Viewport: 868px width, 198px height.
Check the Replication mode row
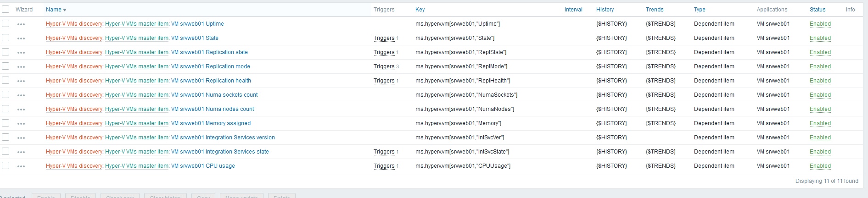tap(6, 66)
